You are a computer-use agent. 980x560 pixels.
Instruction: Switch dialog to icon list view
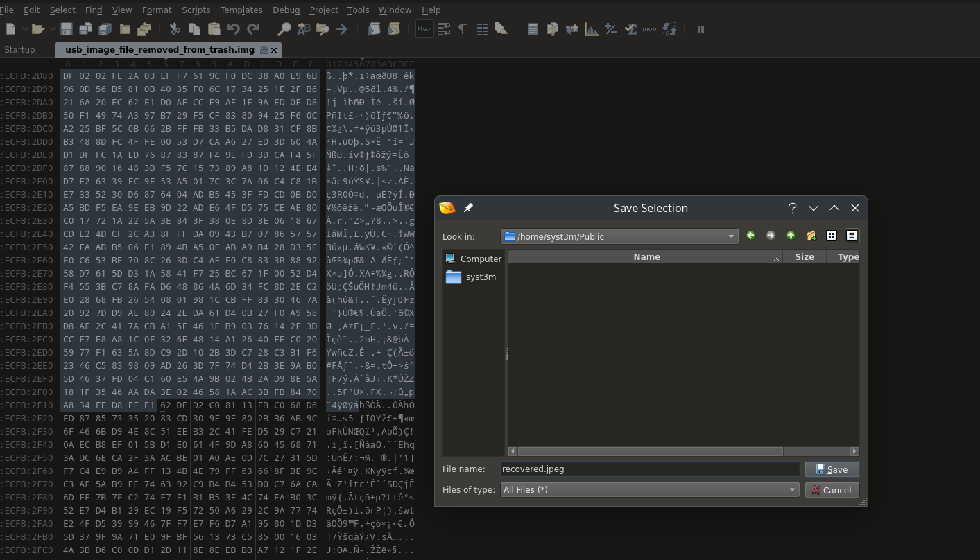coord(831,236)
